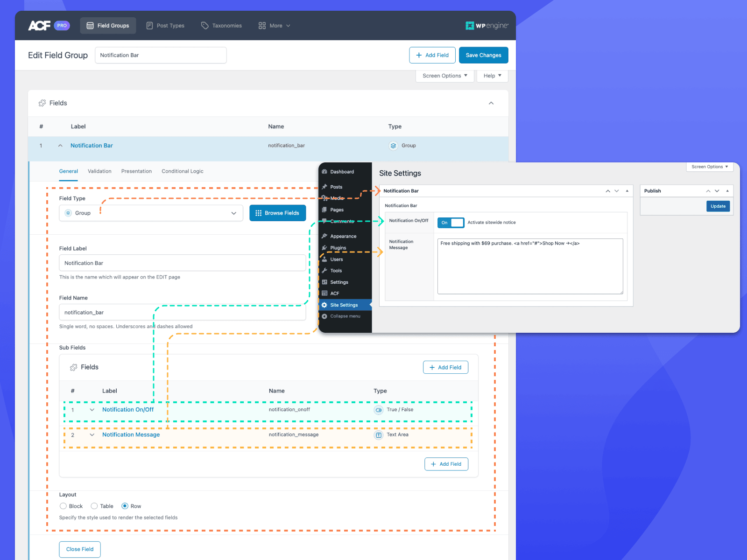Click the Collapse menu icon
747x560 pixels.
pyautogui.click(x=324, y=316)
